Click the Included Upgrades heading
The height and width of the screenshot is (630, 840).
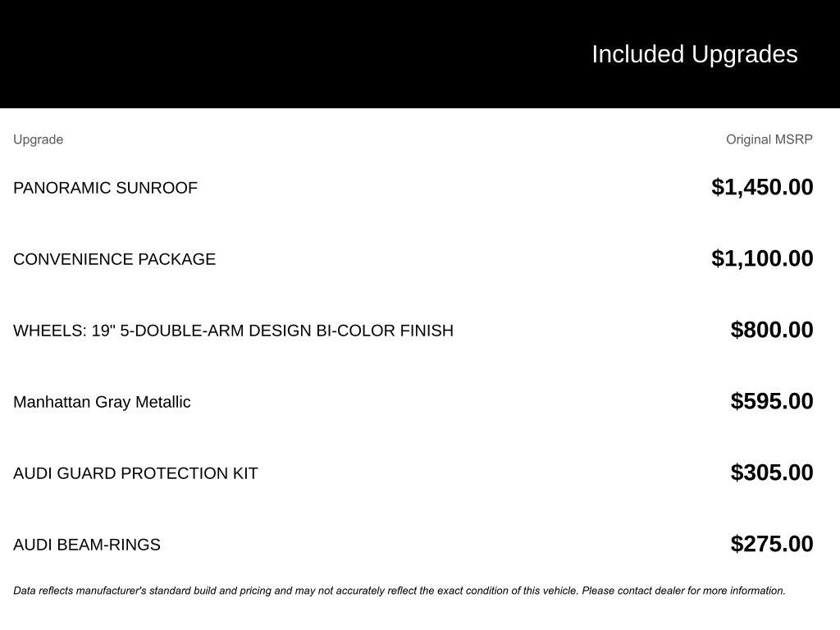[694, 54]
